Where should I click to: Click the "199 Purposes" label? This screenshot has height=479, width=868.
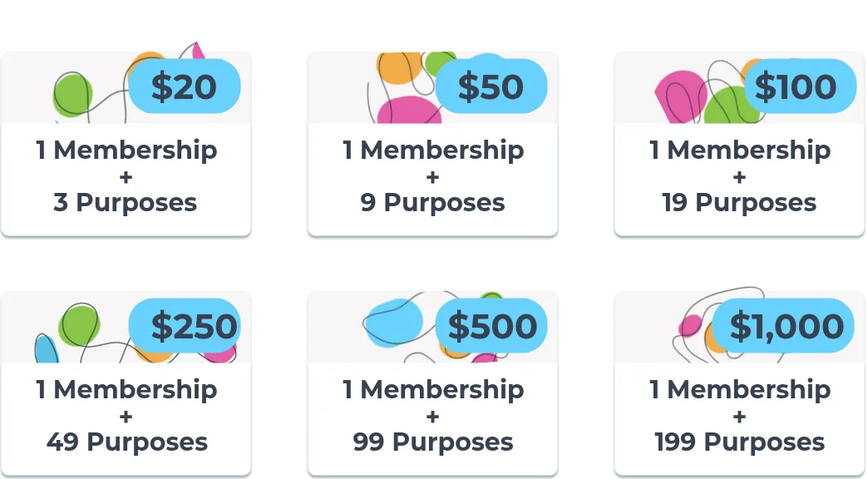(739, 442)
